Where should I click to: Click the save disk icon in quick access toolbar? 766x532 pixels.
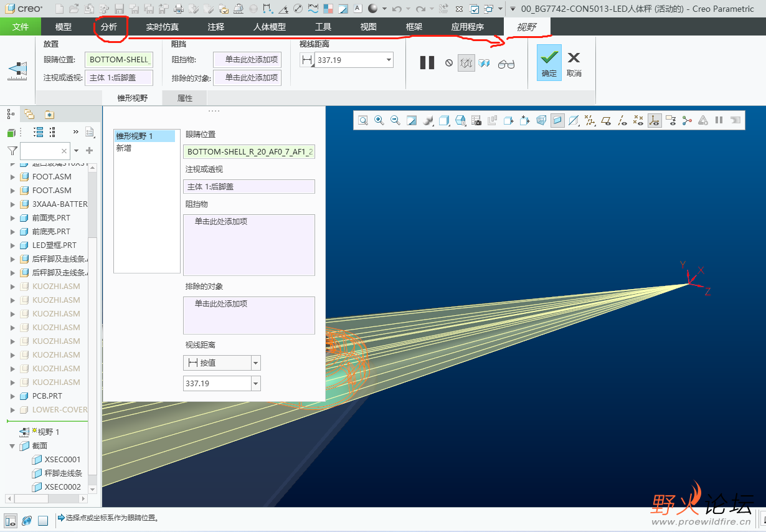(119, 9)
